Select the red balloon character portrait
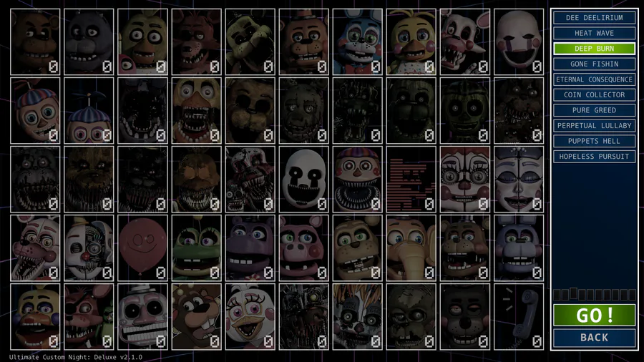Viewport: 644px width, 362px height. click(x=142, y=248)
